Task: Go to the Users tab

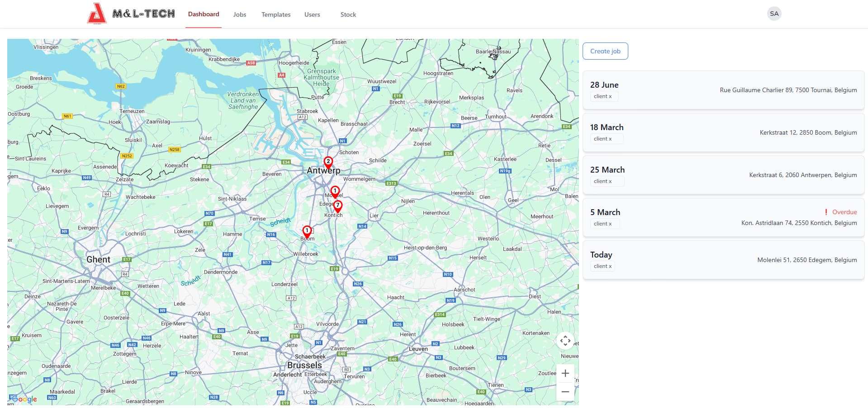Action: click(x=312, y=14)
